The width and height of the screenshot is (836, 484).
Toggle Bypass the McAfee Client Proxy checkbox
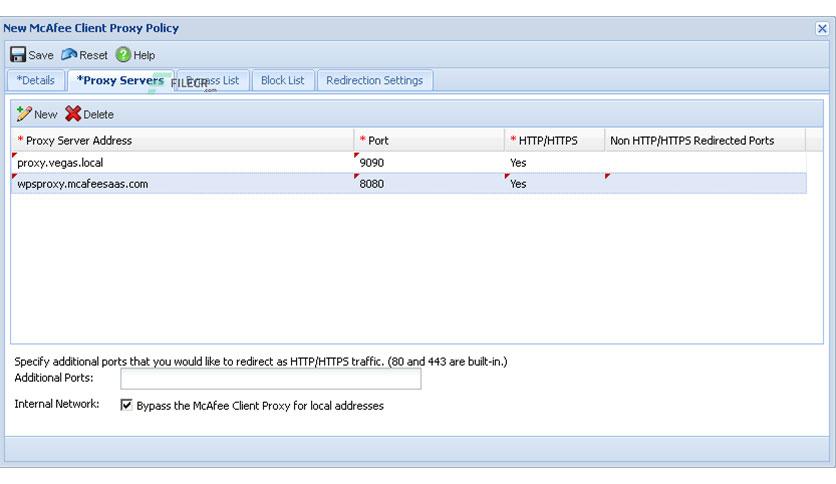tap(126, 405)
